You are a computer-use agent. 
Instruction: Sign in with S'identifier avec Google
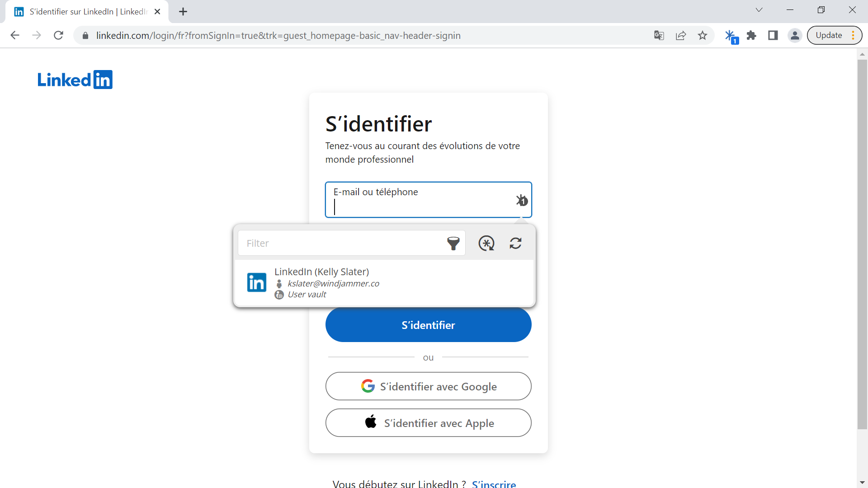click(x=428, y=386)
